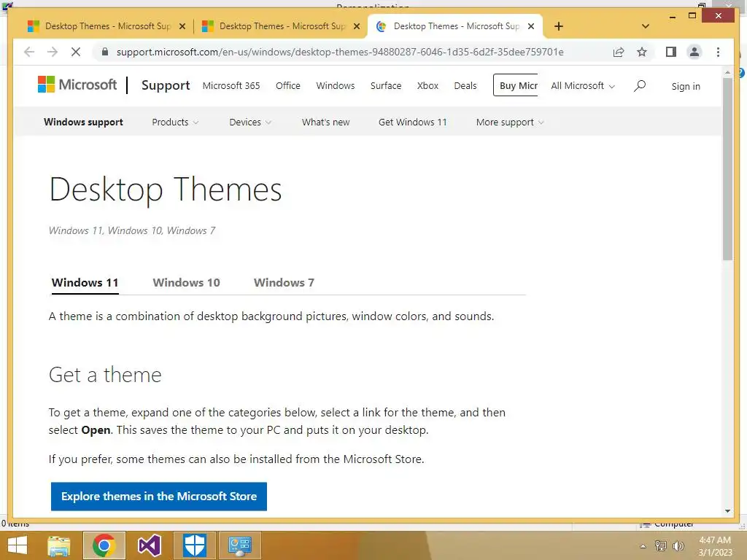The image size is (747, 560).
Task: Maximize the Chrome window
Action: pos(692,16)
